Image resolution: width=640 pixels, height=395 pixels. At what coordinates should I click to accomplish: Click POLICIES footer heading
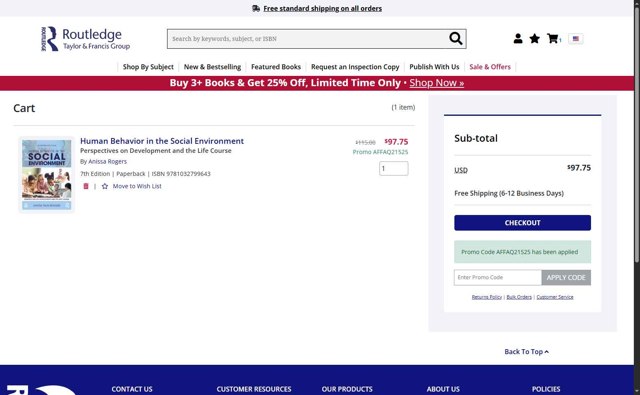click(546, 389)
